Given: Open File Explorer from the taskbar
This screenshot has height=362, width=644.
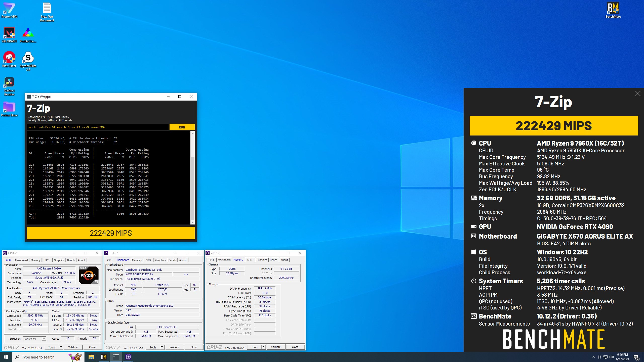Looking at the screenshot, I should (x=91, y=357).
